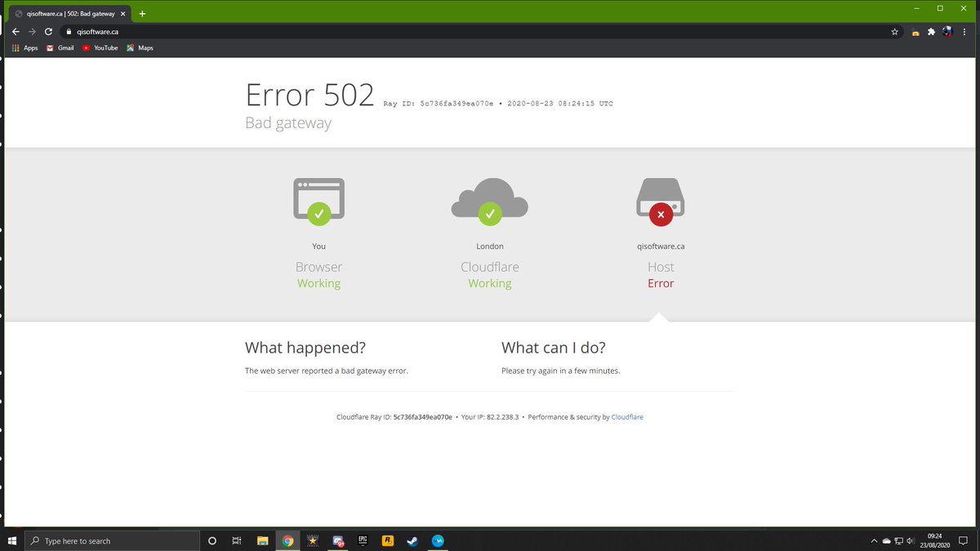Bookmark this page with the star icon
This screenshot has height=551, width=980.
[x=895, y=32]
